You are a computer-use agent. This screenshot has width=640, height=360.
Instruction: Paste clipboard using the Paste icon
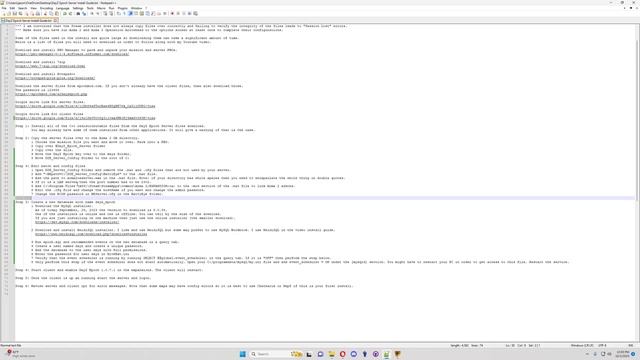pyautogui.click(x=57, y=13)
